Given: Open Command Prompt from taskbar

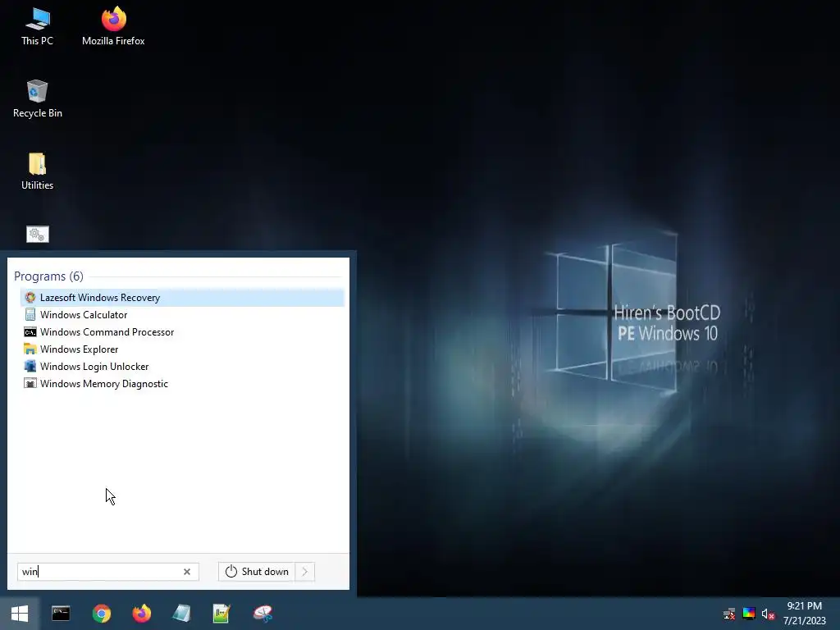Looking at the screenshot, I should tap(61, 614).
